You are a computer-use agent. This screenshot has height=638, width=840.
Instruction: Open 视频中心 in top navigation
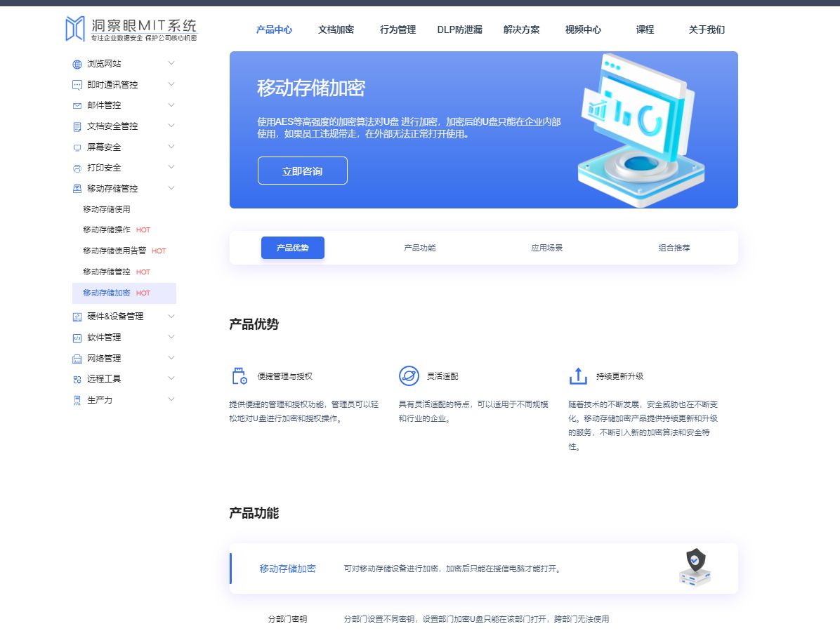pyautogui.click(x=584, y=30)
